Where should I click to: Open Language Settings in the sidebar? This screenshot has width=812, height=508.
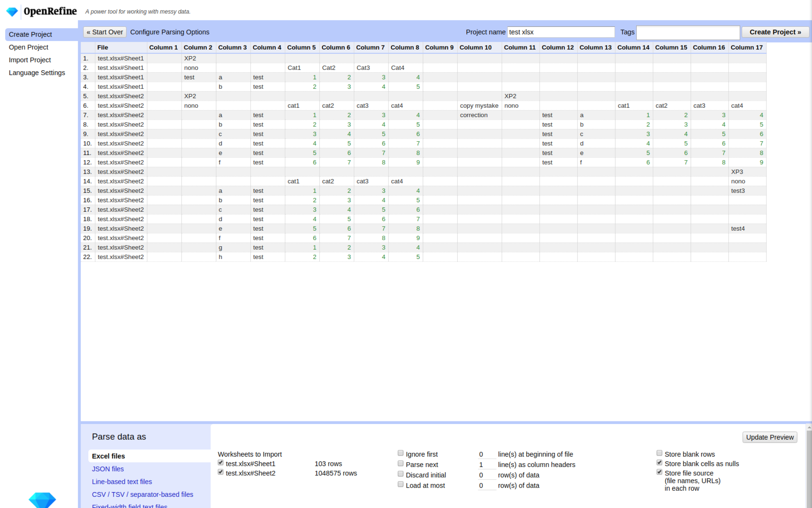pos(37,73)
